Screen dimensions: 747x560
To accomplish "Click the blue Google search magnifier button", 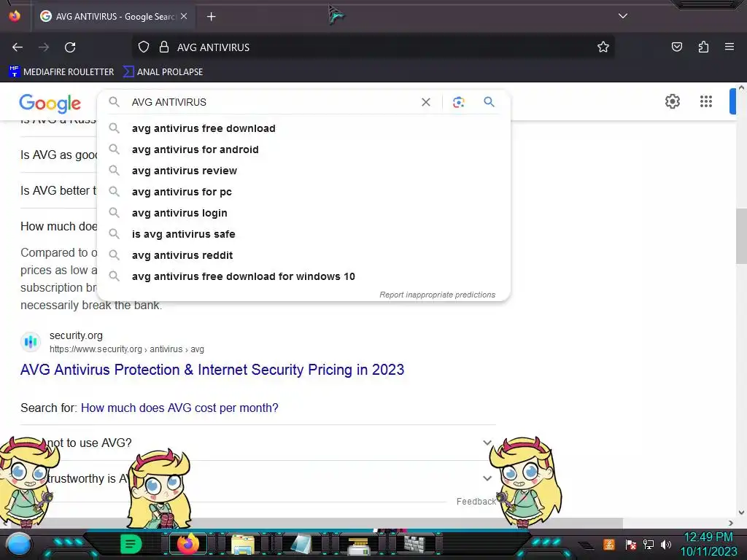I will [x=489, y=102].
